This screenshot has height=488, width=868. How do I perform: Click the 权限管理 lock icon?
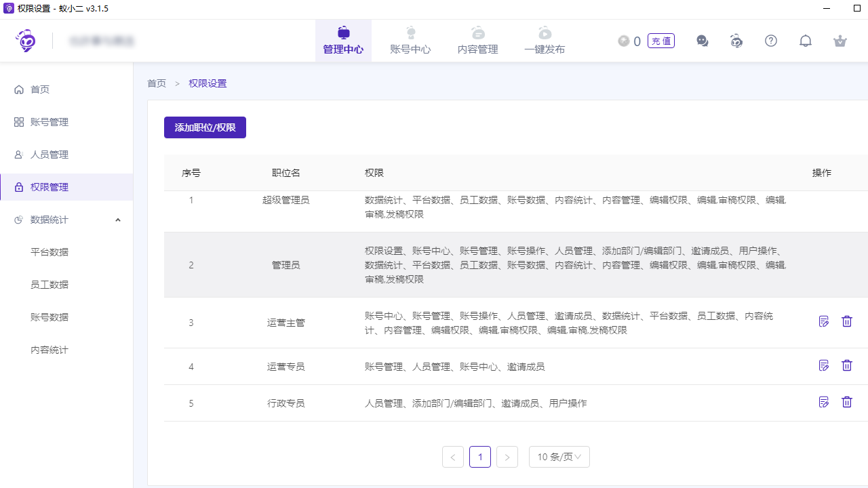point(19,187)
